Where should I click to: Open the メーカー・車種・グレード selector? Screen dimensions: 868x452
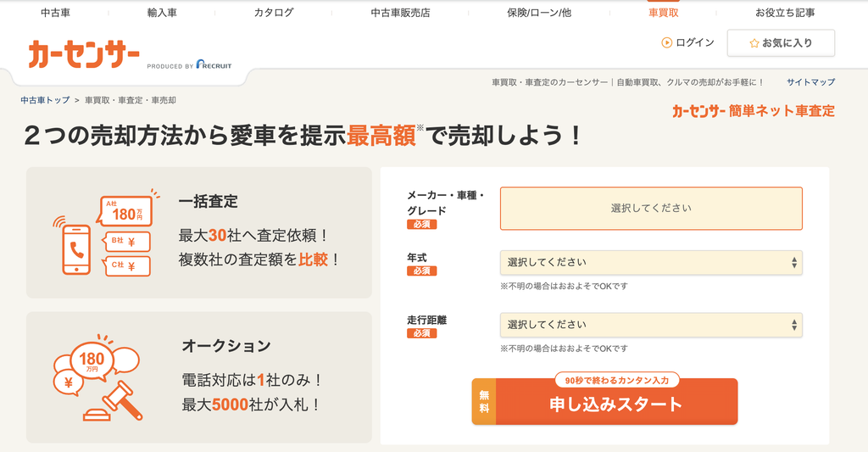[651, 209]
